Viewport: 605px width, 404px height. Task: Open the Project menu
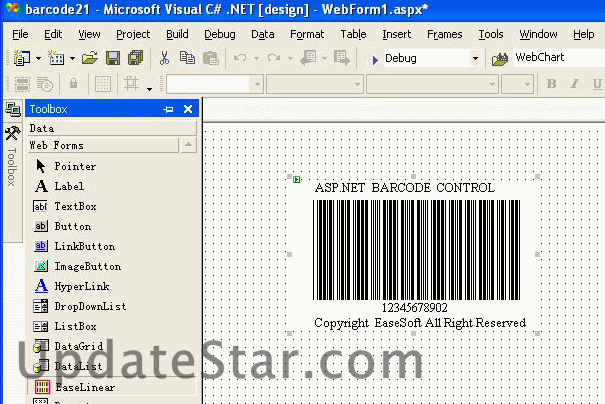[x=133, y=34]
